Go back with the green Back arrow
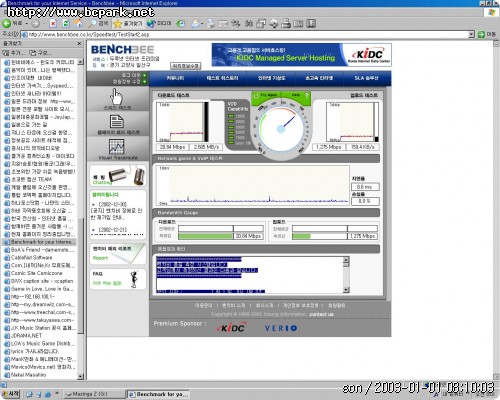 pos(12,24)
